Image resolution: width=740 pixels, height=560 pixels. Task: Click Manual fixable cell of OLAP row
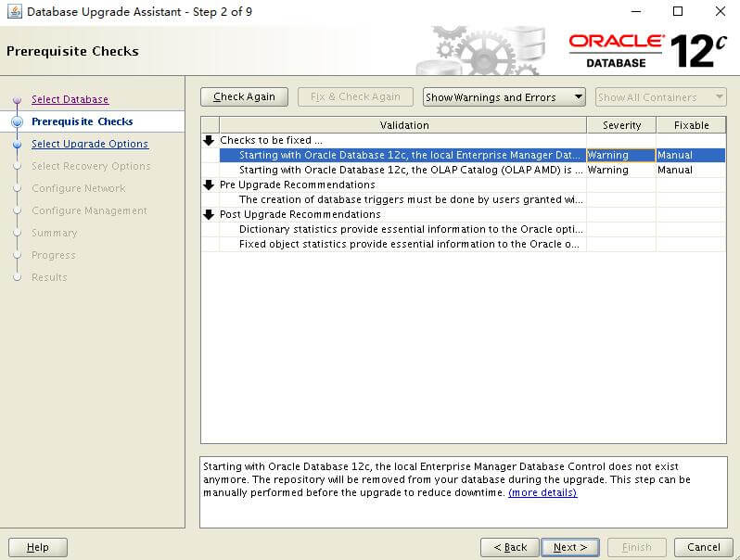point(691,170)
